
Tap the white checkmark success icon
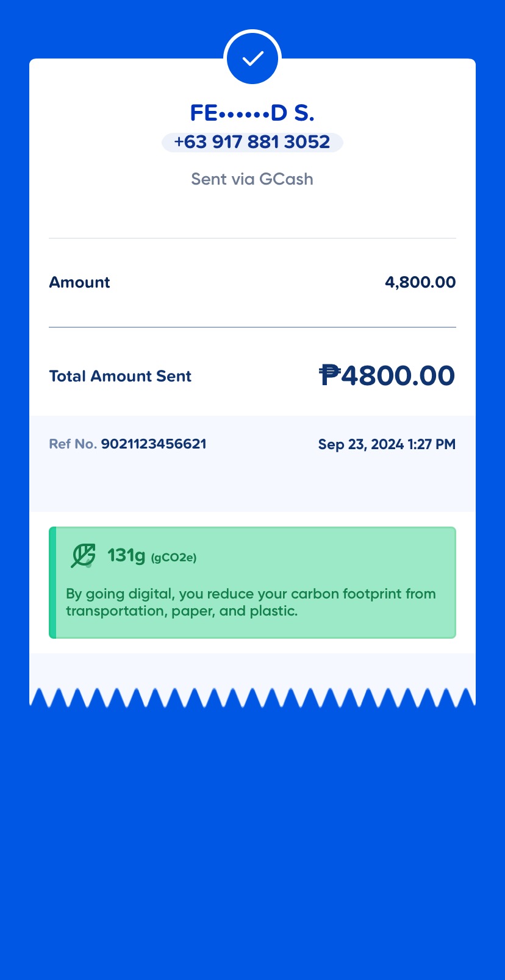click(253, 59)
